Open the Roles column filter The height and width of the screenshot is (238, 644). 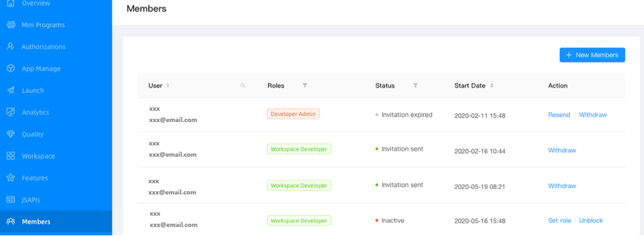point(305,86)
